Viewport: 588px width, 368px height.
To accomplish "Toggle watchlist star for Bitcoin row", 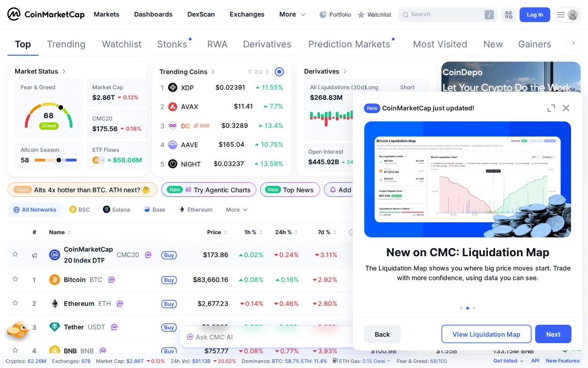I will pos(15,279).
